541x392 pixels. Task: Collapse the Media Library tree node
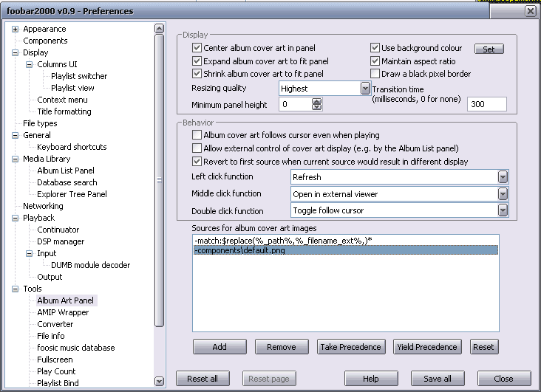click(x=16, y=159)
